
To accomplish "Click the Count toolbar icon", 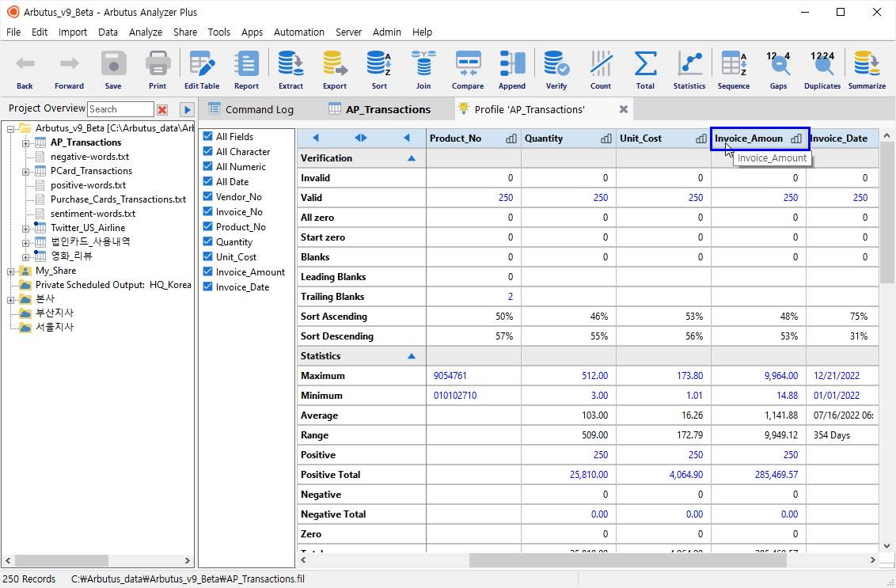I will [601, 63].
